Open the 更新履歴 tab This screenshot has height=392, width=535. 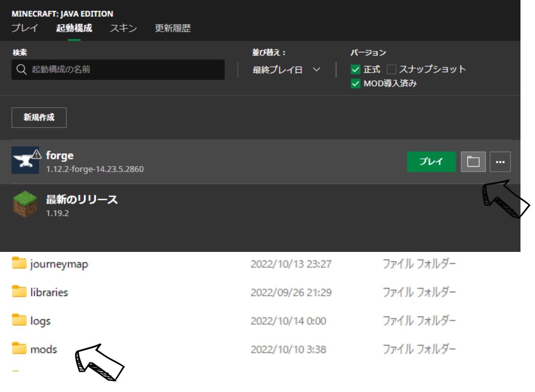point(173,28)
